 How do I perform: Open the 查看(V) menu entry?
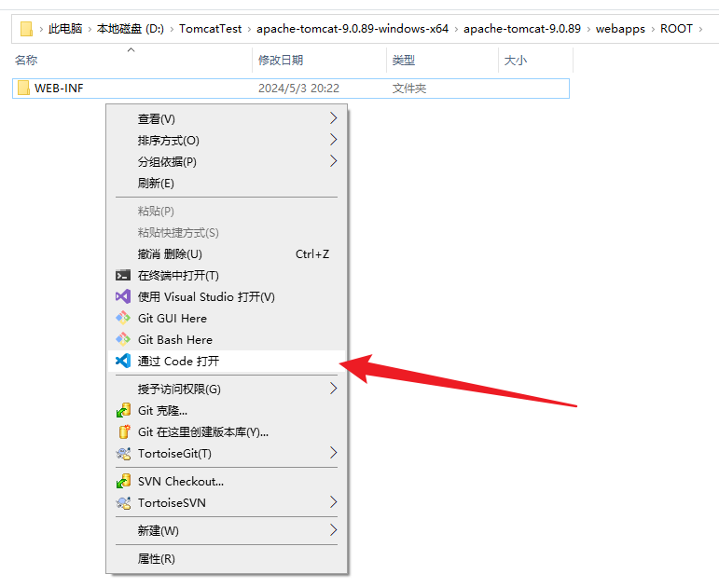pos(227,118)
